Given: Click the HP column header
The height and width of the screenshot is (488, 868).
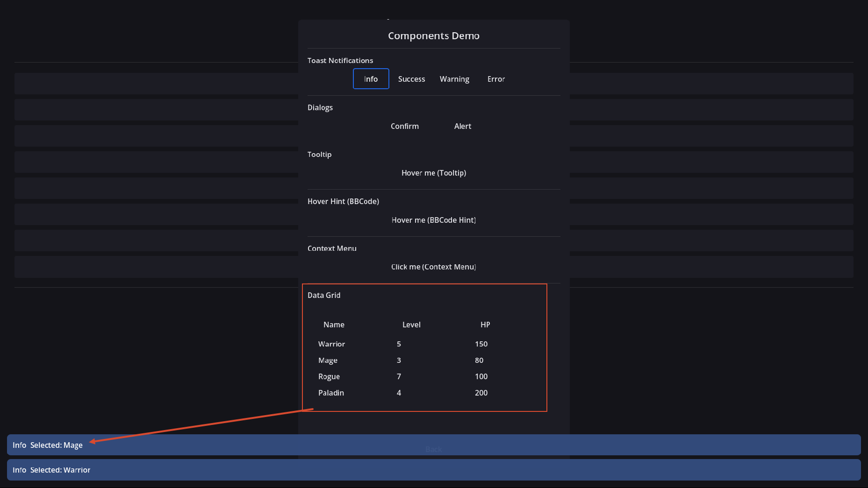Looking at the screenshot, I should 485,325.
